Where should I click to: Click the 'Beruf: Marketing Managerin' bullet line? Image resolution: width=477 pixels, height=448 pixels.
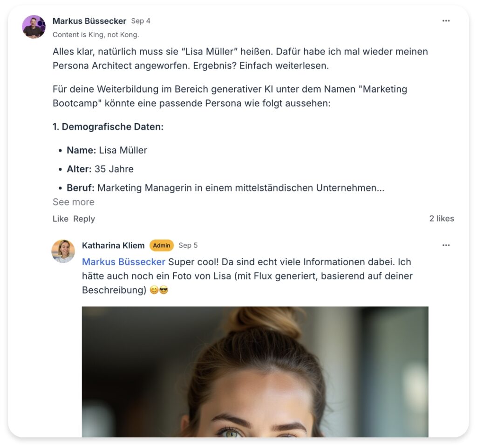pos(225,188)
